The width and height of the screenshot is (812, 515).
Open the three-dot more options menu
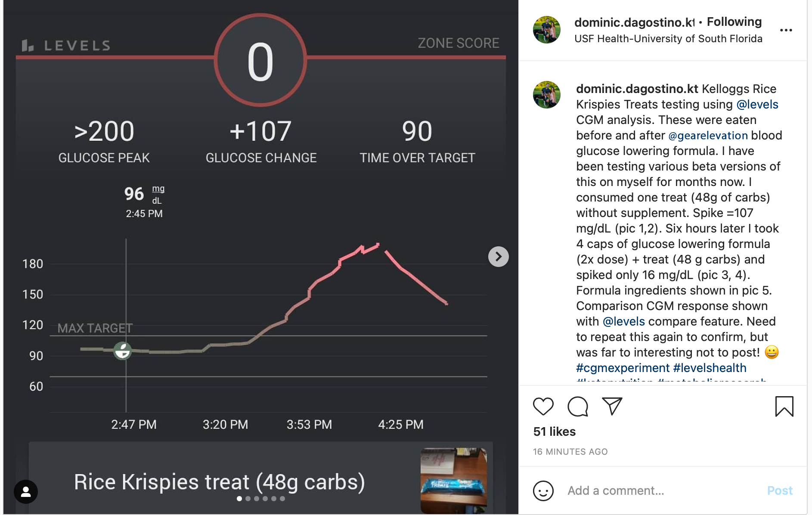[x=786, y=30]
